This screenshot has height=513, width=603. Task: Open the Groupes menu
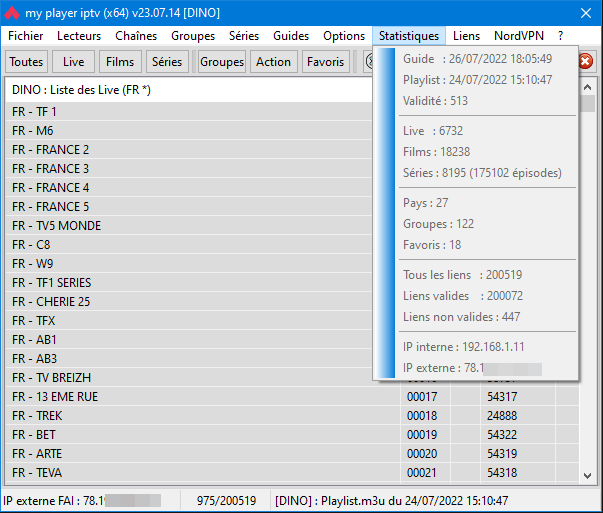click(x=193, y=36)
